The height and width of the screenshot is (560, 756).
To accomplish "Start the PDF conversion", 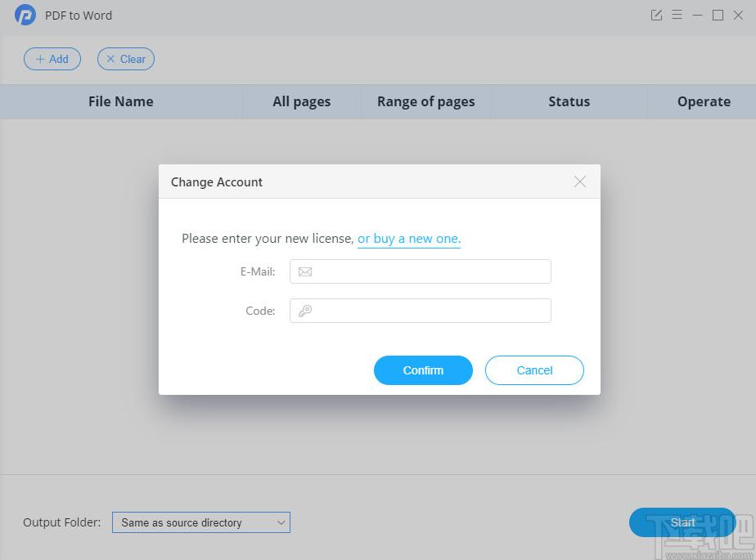I will click(x=682, y=522).
